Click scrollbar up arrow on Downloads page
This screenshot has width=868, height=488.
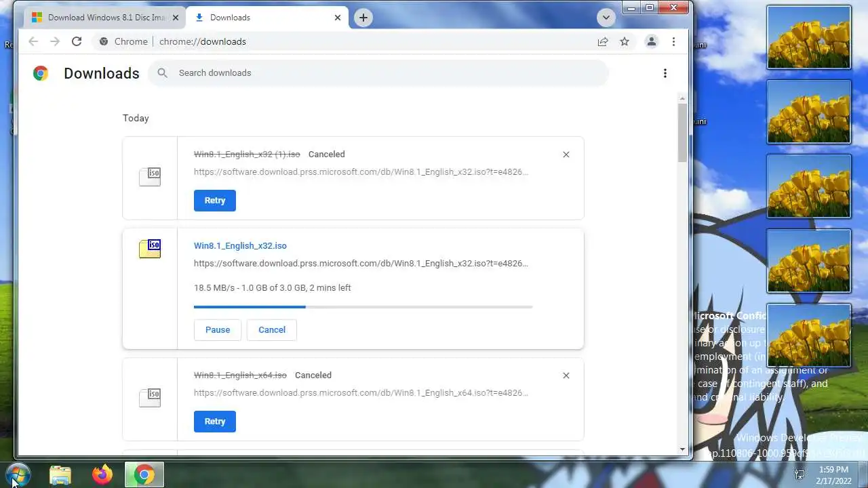coord(682,98)
